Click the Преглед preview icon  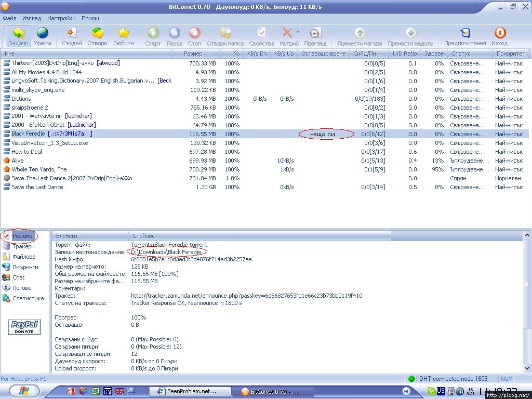(315, 33)
